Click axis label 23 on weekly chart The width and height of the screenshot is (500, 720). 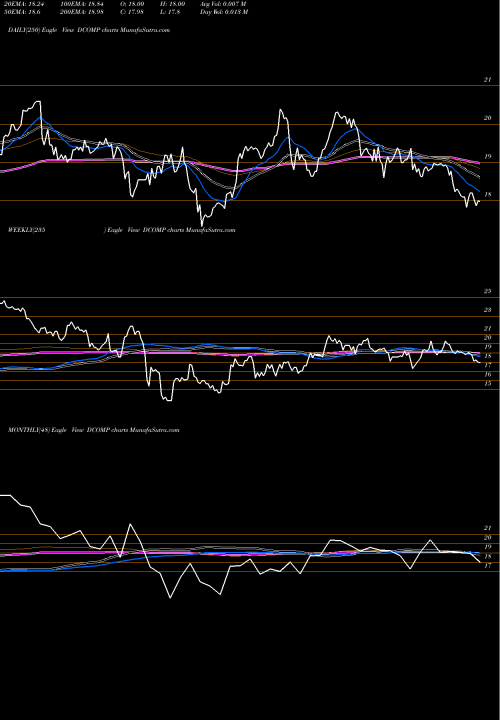(488, 310)
